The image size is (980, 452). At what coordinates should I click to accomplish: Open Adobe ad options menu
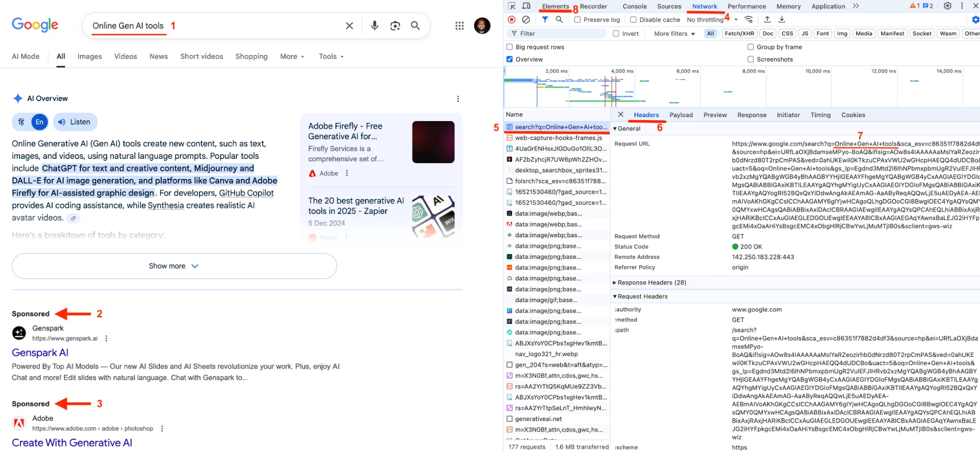pos(162,428)
